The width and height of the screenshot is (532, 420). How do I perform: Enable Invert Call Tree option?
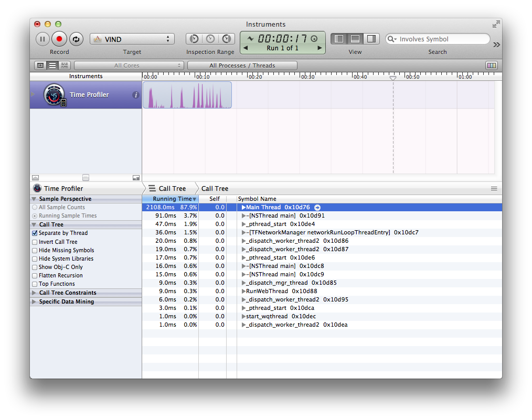35,242
